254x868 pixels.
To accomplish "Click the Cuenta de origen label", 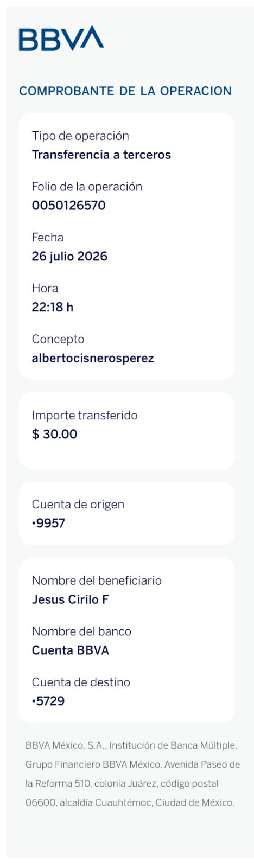I will (78, 505).
